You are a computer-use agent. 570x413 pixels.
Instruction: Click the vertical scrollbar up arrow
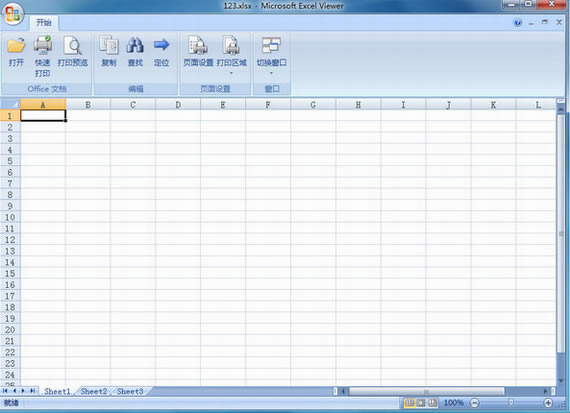(x=561, y=109)
